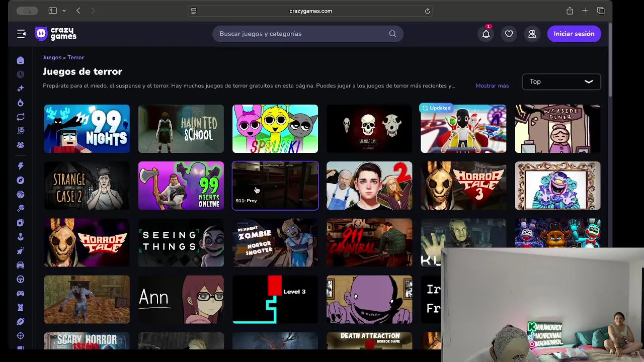The width and height of the screenshot is (644, 362).
Task: Open steering wheel driving category in sidebar
Action: [x=21, y=279]
